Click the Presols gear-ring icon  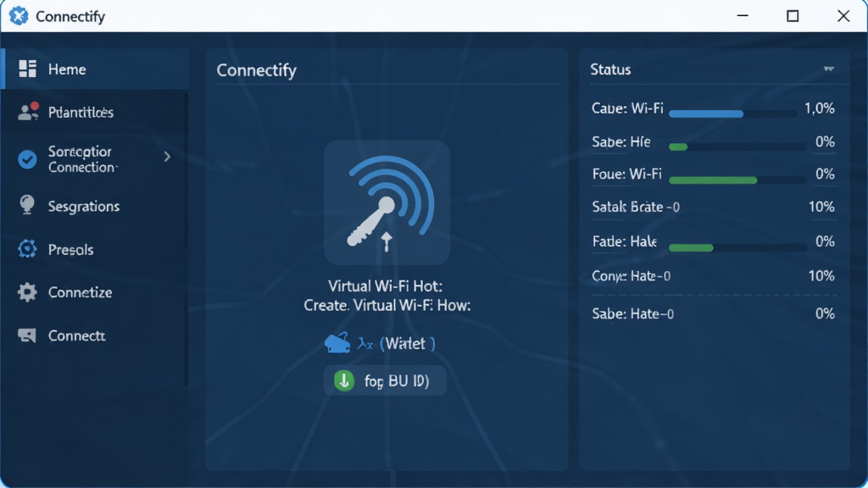[26, 249]
